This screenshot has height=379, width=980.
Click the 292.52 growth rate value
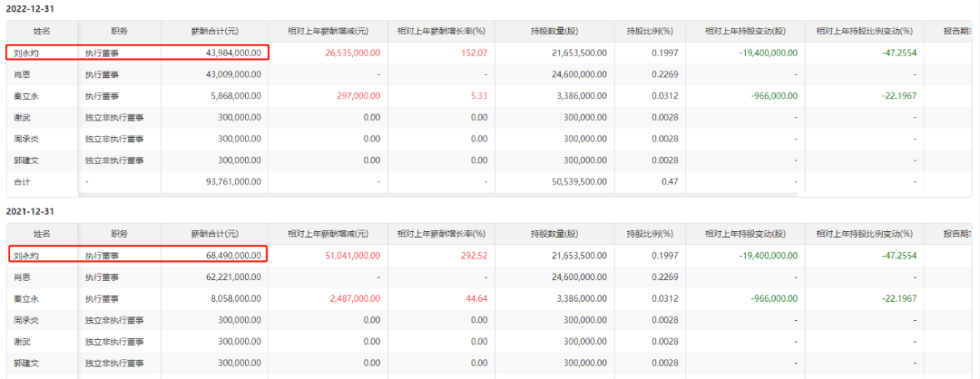coord(474,255)
